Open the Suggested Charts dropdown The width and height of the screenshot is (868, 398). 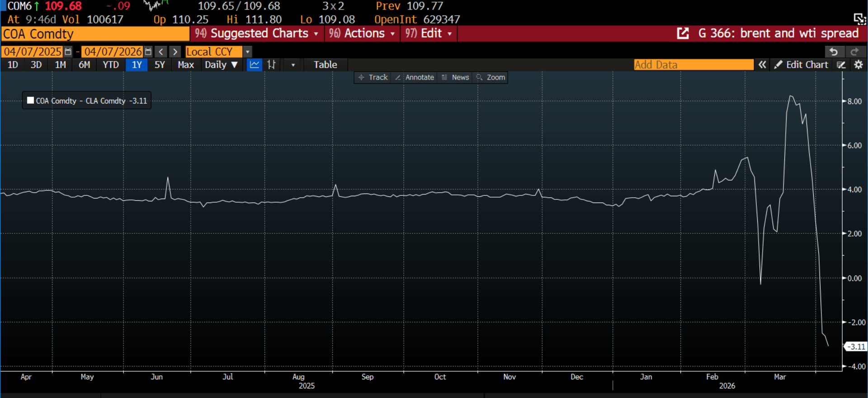pos(257,33)
